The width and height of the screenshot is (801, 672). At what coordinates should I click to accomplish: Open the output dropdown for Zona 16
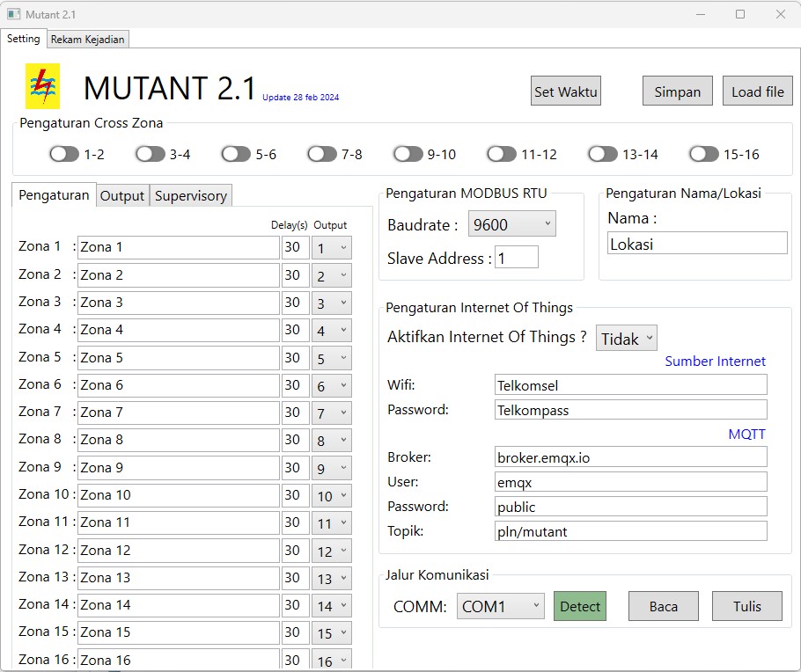[x=331, y=660]
